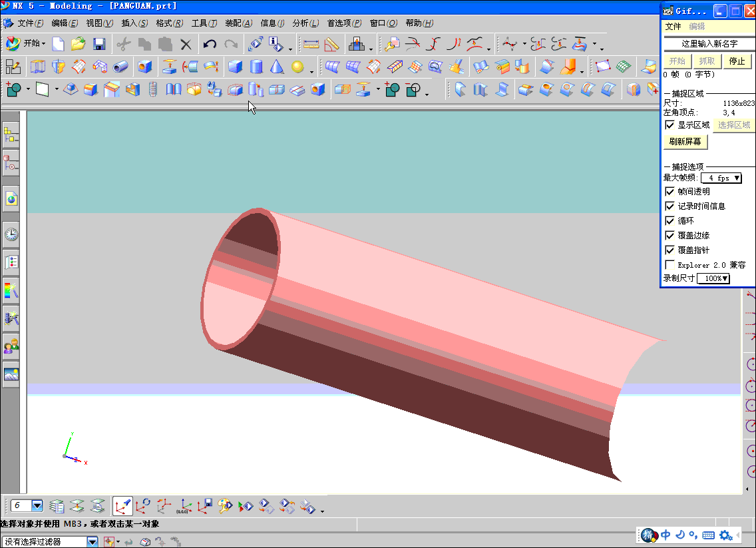Click the 这里输入新名字 name field

pos(709,44)
